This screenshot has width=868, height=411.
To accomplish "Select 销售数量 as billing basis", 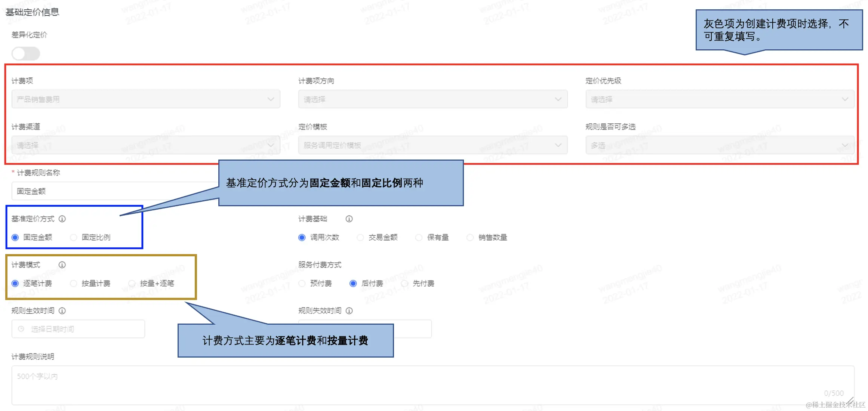I will [x=470, y=237].
